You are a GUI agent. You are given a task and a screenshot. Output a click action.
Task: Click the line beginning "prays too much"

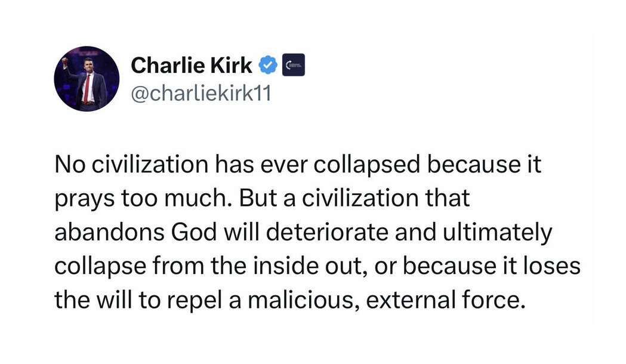click(262, 199)
